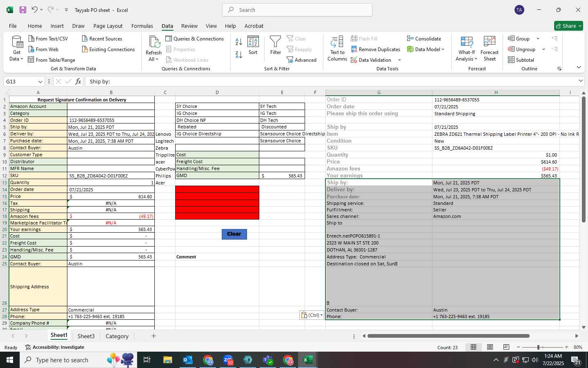Screen dimensions: 588x368
Task: Open account profile TA
Action: pos(519,10)
